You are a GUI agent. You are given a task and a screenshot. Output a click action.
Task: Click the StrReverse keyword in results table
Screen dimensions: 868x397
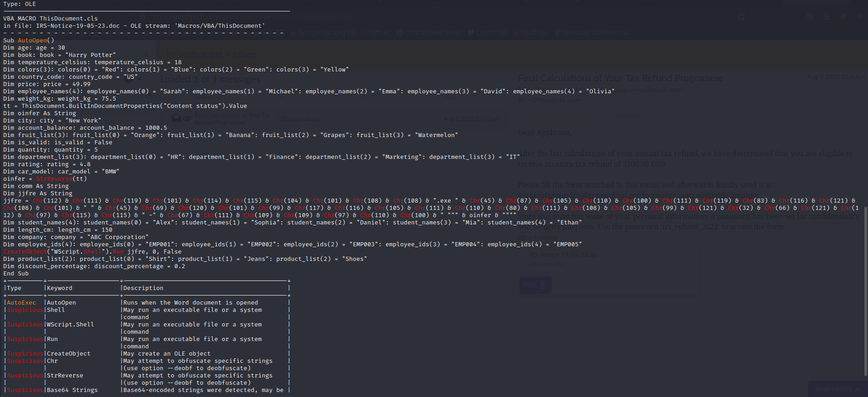[x=65, y=376]
